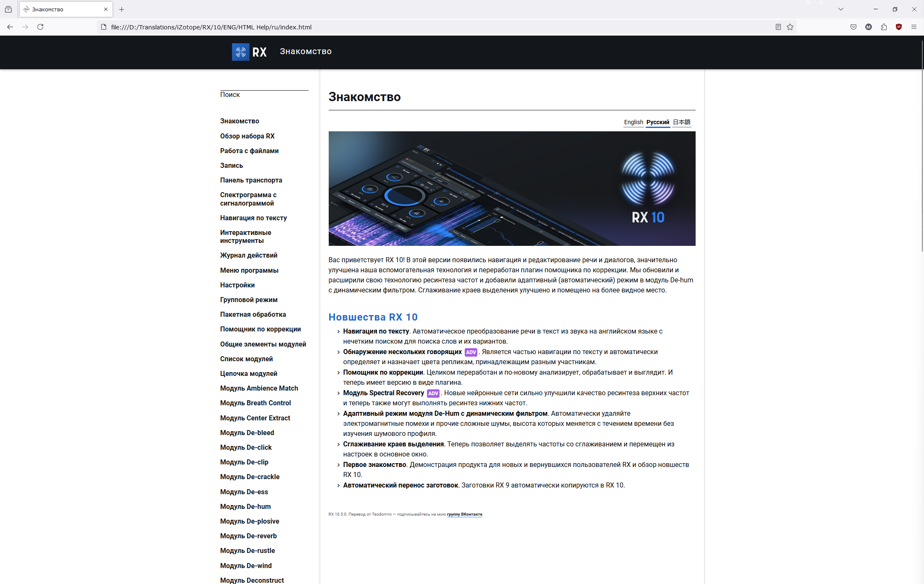924x584 pixels.
Task: Expand the list all tabs chevron
Action: (x=840, y=9)
